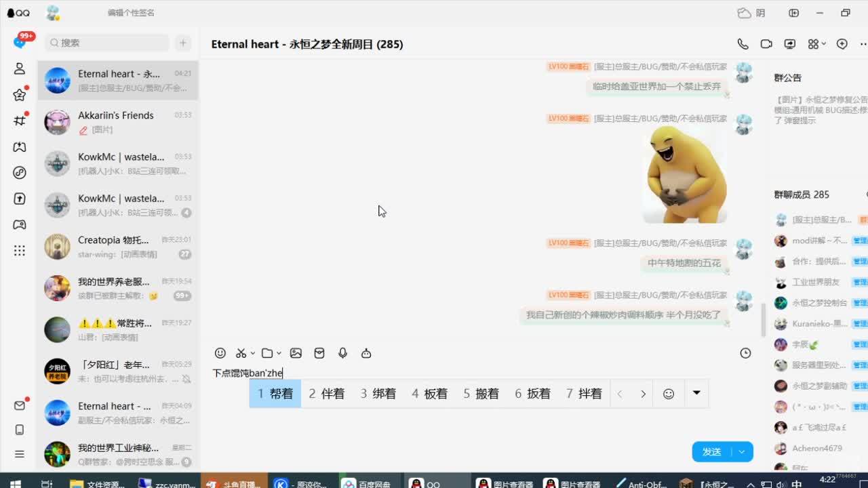Open the hamburger main menu
This screenshot has height=488, width=868.
pos(20,454)
